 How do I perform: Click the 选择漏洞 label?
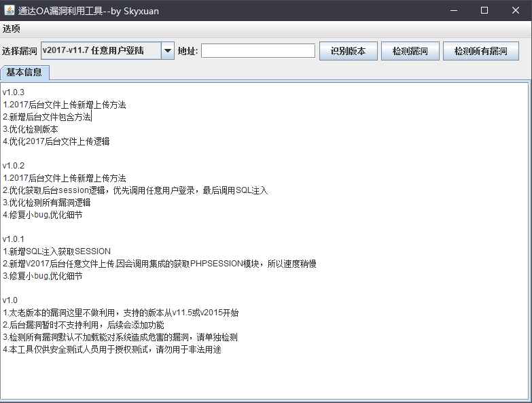coord(19,51)
